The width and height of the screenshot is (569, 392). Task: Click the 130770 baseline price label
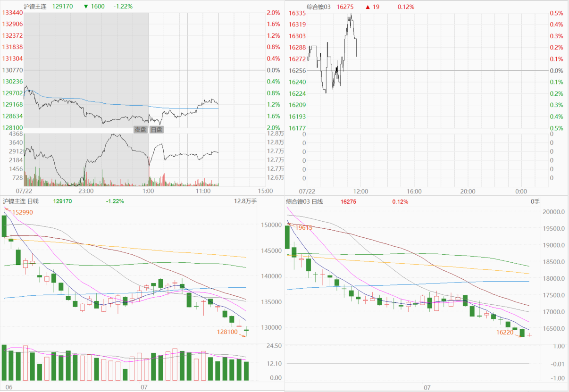coord(13,70)
